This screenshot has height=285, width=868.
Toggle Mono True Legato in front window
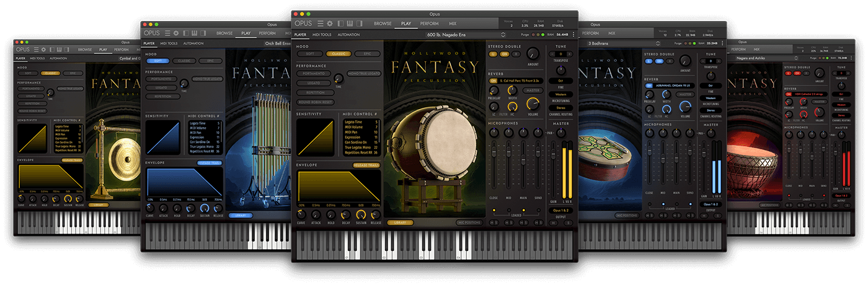coord(364,73)
